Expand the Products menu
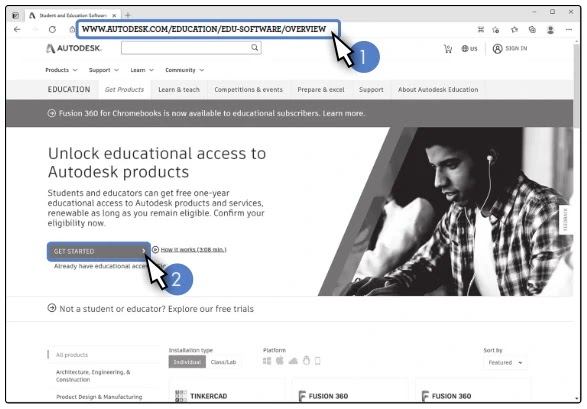This screenshot has width=587, height=409. coord(61,70)
